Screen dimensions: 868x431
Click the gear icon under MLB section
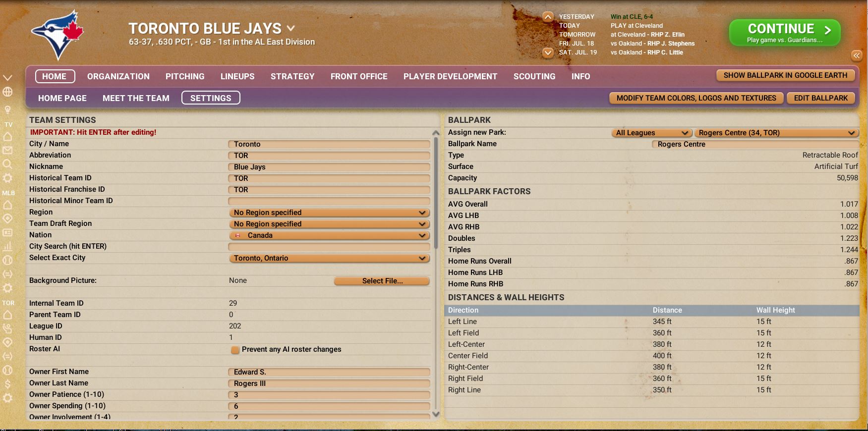point(7,288)
